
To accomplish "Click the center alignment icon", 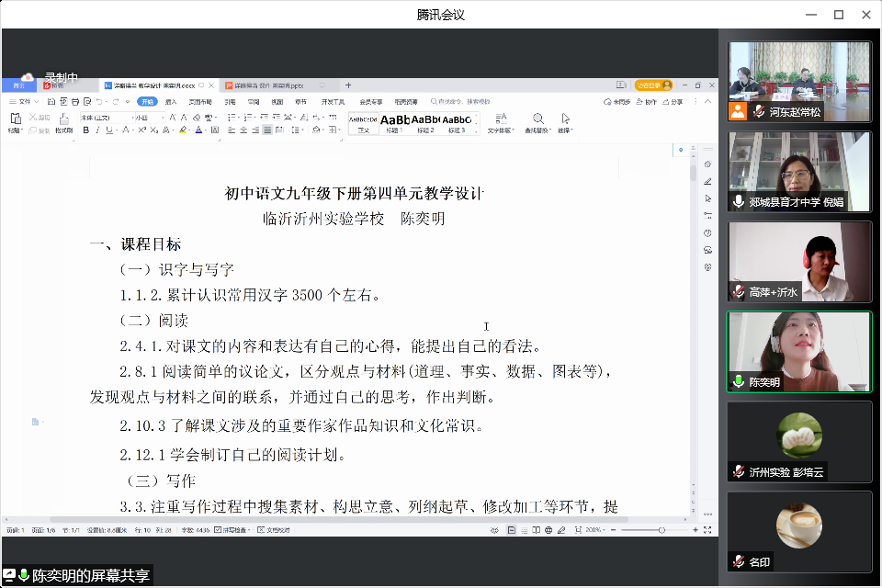I will click(x=243, y=130).
